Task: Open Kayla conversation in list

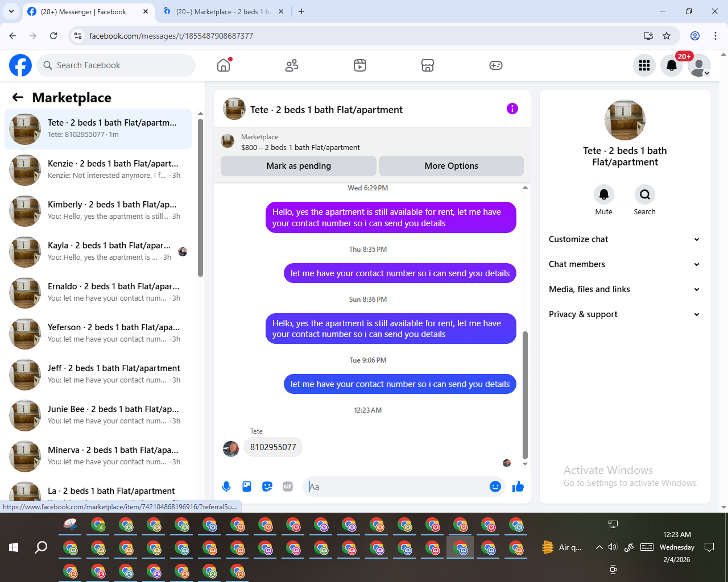Action: [98, 252]
